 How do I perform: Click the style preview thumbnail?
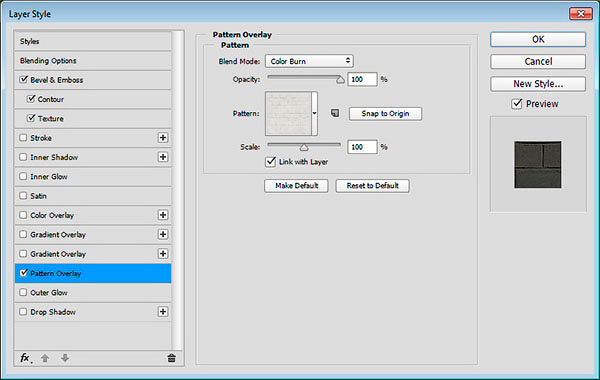tap(538, 165)
